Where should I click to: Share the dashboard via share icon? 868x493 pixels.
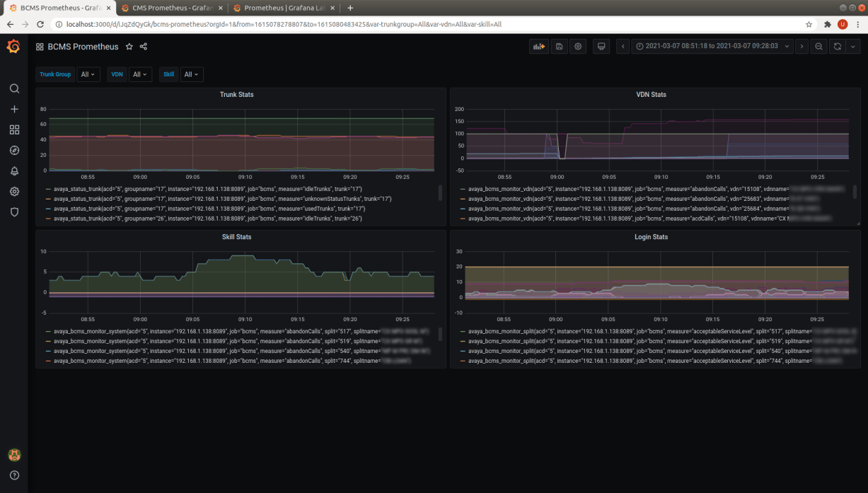pyautogui.click(x=144, y=47)
